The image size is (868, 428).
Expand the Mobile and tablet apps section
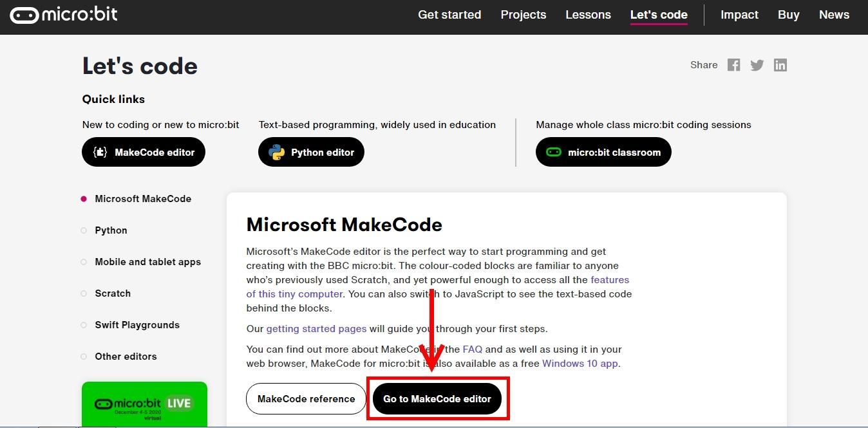coord(147,262)
